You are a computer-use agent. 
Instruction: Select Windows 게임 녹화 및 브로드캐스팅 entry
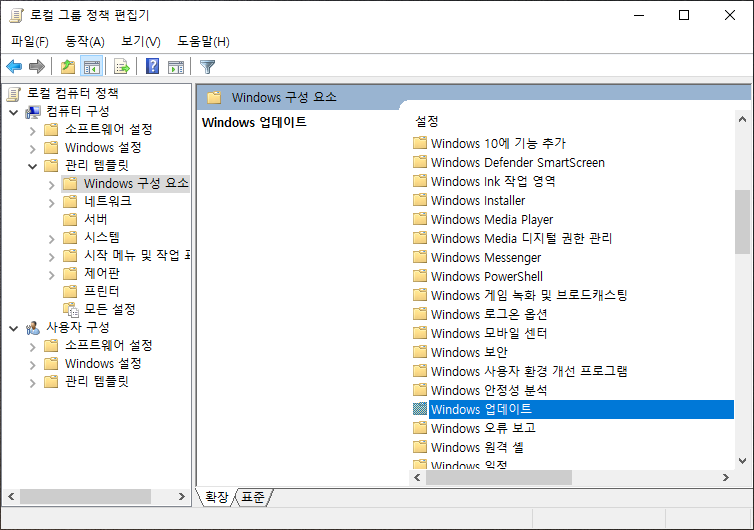529,295
